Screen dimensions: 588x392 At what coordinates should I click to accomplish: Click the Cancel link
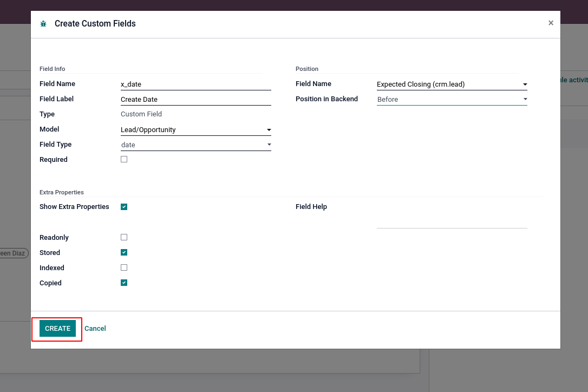tap(95, 329)
